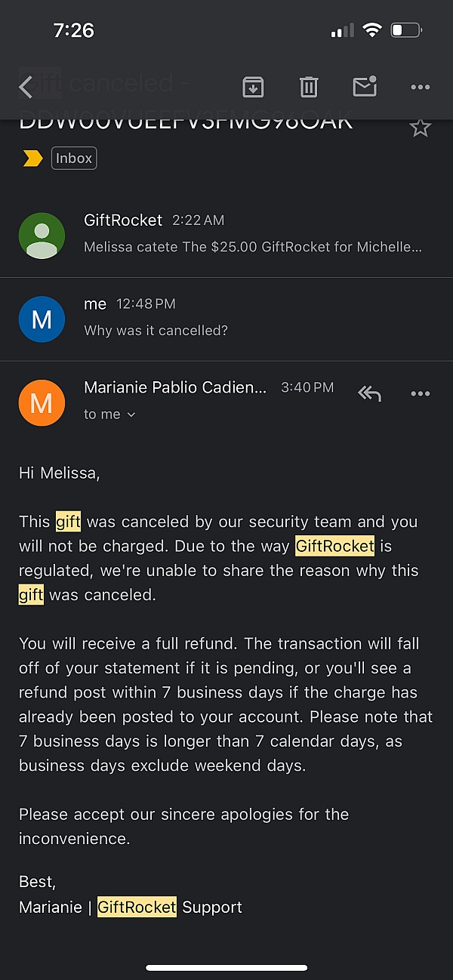Reply all to Marianie's message

pyautogui.click(x=369, y=393)
